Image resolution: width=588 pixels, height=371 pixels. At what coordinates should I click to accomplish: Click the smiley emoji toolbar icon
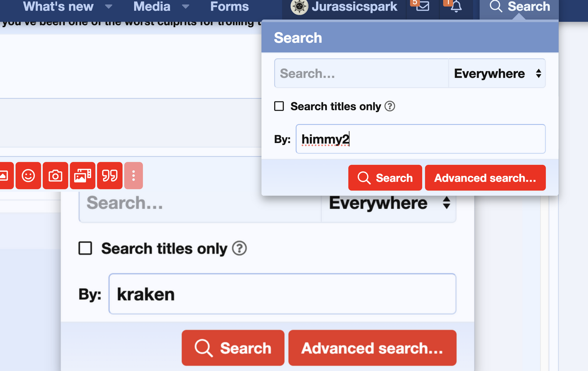28,176
